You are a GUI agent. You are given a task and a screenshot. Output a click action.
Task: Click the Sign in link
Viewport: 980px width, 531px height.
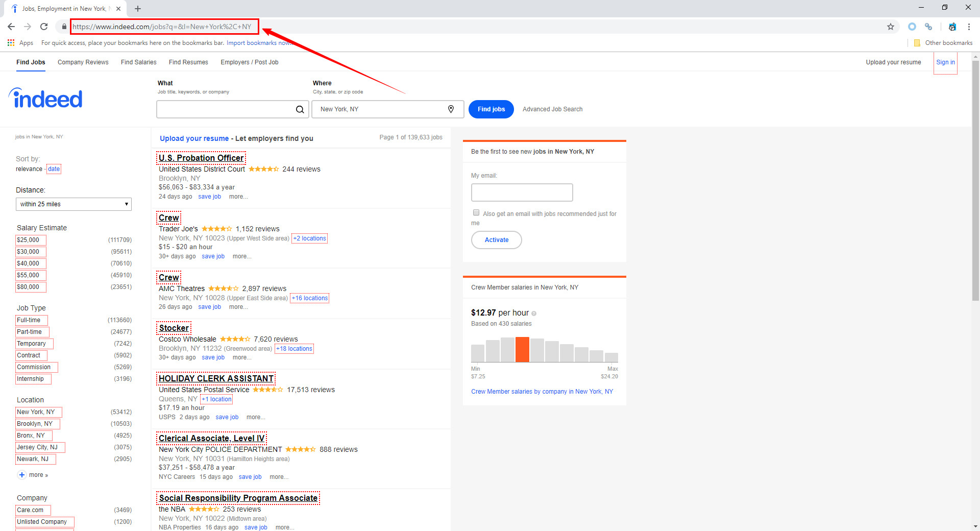point(945,62)
